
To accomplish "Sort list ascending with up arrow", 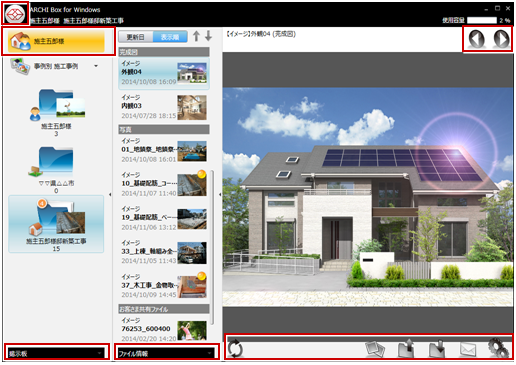I will click(x=196, y=36).
